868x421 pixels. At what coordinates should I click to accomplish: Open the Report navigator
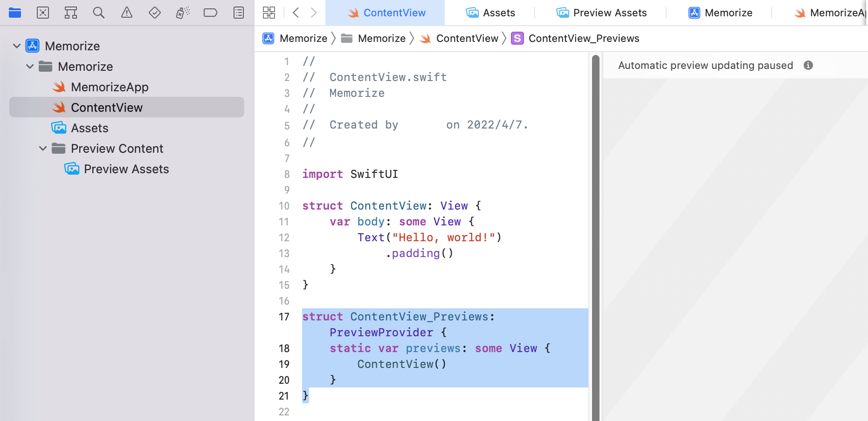tap(239, 13)
